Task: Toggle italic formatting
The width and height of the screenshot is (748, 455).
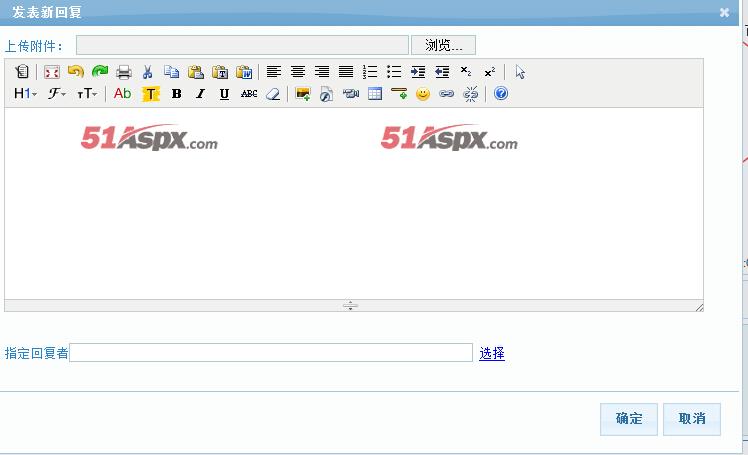Action: point(200,93)
